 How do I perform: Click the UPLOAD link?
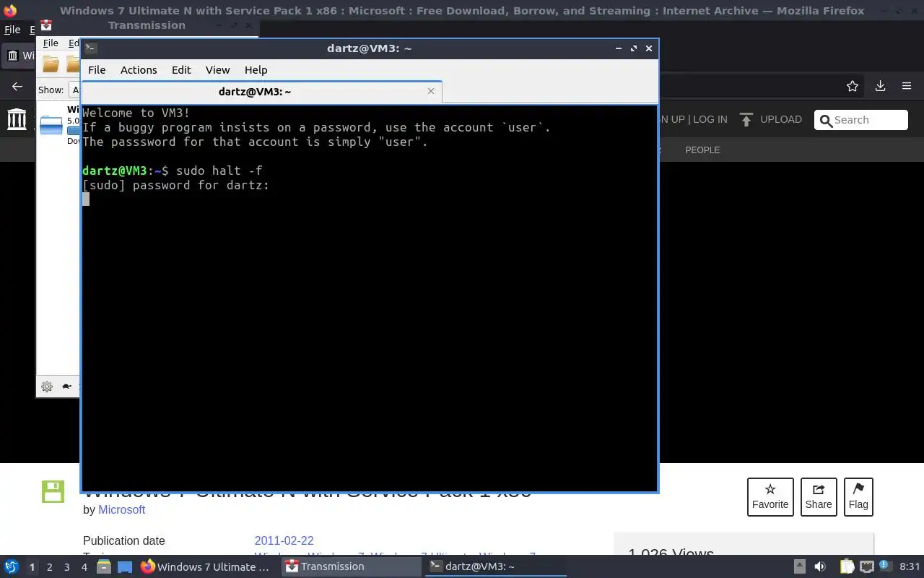coord(781,119)
